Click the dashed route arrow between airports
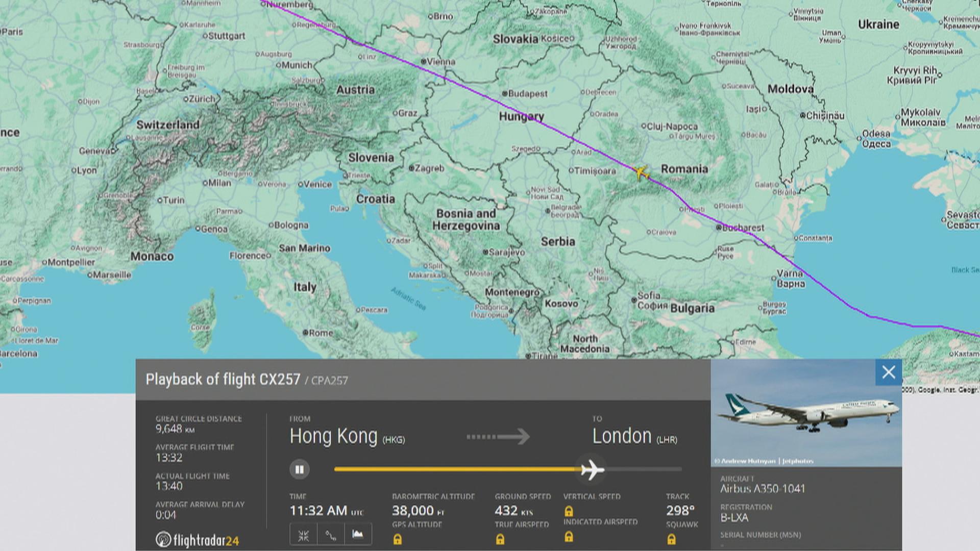This screenshot has height=551, width=980. point(498,437)
